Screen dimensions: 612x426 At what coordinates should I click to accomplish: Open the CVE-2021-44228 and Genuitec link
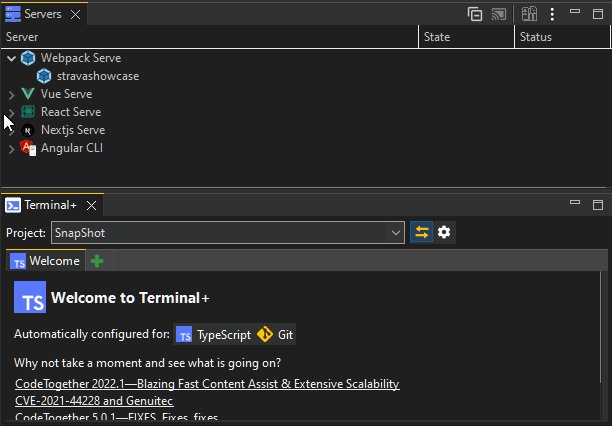94,401
